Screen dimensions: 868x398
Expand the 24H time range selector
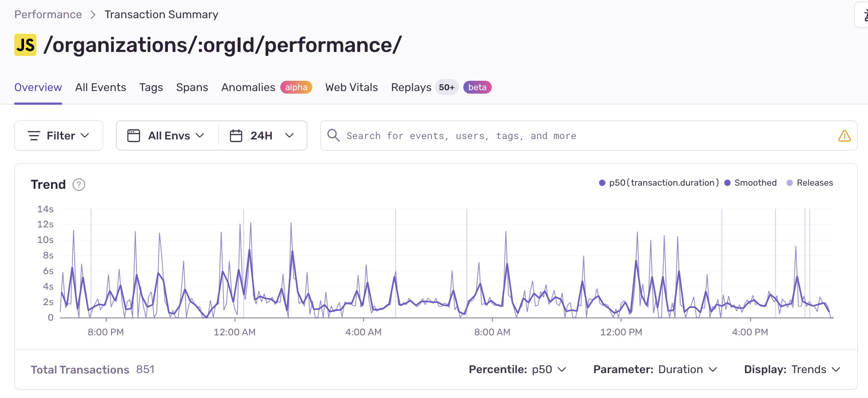click(262, 135)
